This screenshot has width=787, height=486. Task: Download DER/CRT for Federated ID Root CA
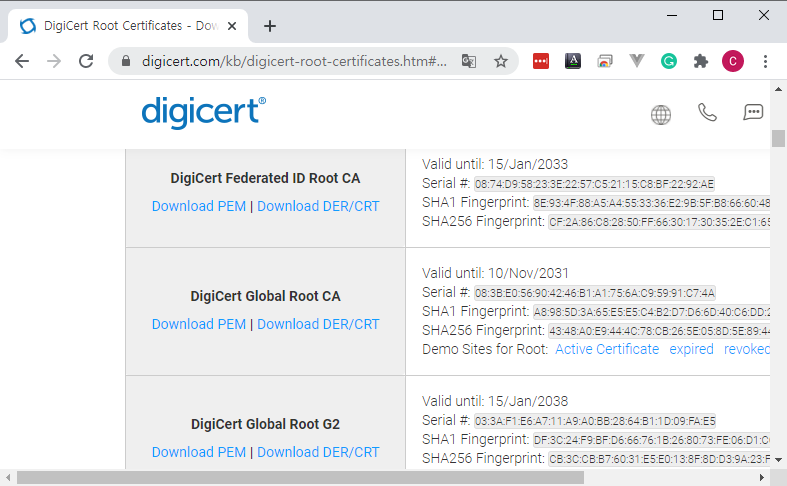(318, 206)
